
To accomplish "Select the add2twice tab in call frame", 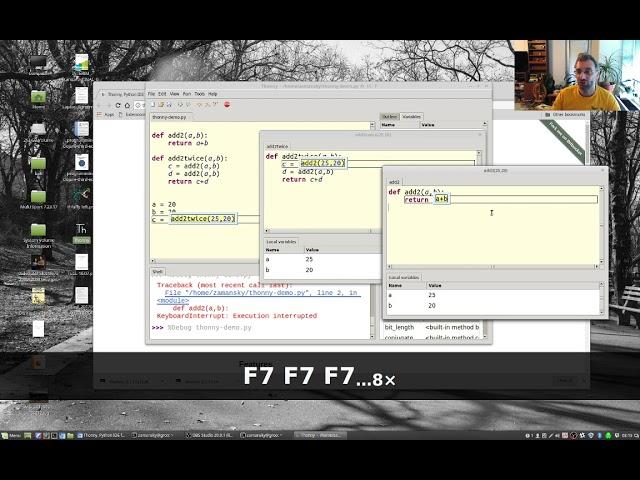I will click(277, 146).
